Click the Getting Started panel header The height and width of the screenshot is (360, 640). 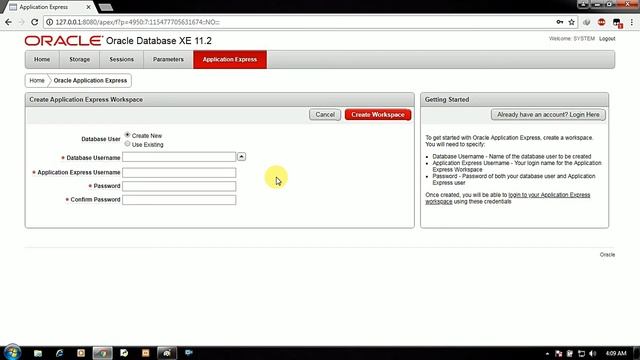point(514,100)
